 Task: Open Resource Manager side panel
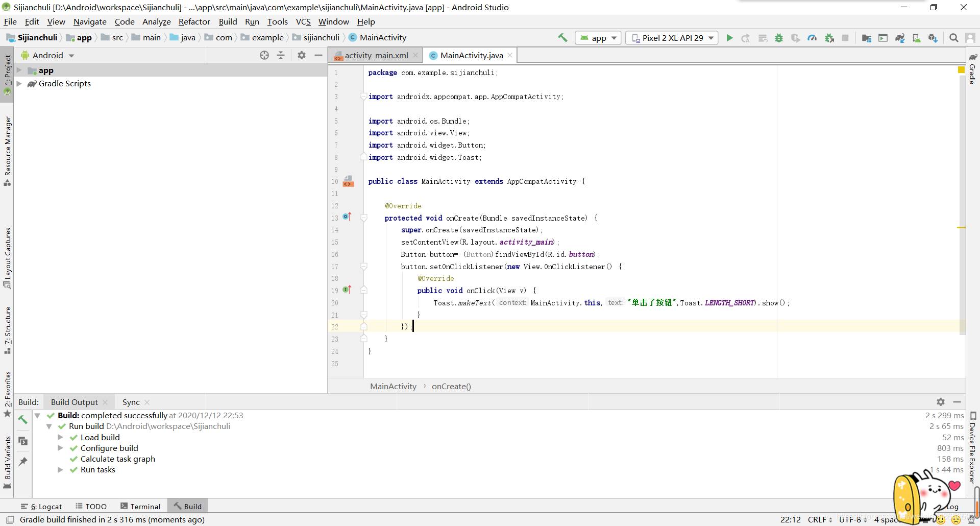7,151
